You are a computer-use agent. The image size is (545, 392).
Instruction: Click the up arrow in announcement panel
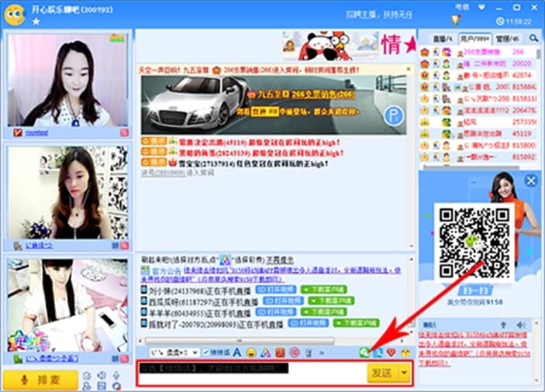point(503,325)
